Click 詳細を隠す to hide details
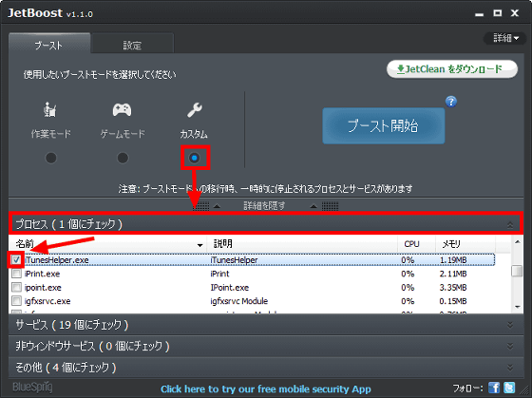The height and width of the screenshot is (398, 532). pos(264,205)
